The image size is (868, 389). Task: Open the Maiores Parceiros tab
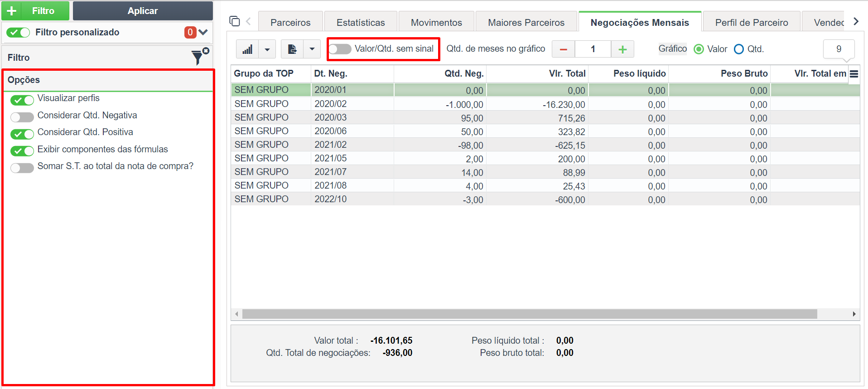click(526, 22)
